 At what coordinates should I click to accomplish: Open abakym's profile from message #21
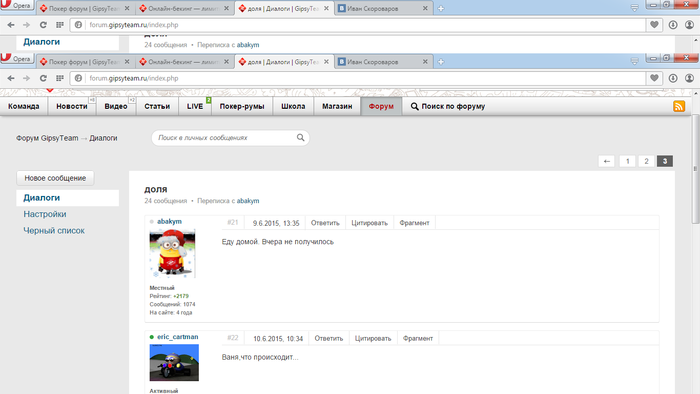point(169,221)
